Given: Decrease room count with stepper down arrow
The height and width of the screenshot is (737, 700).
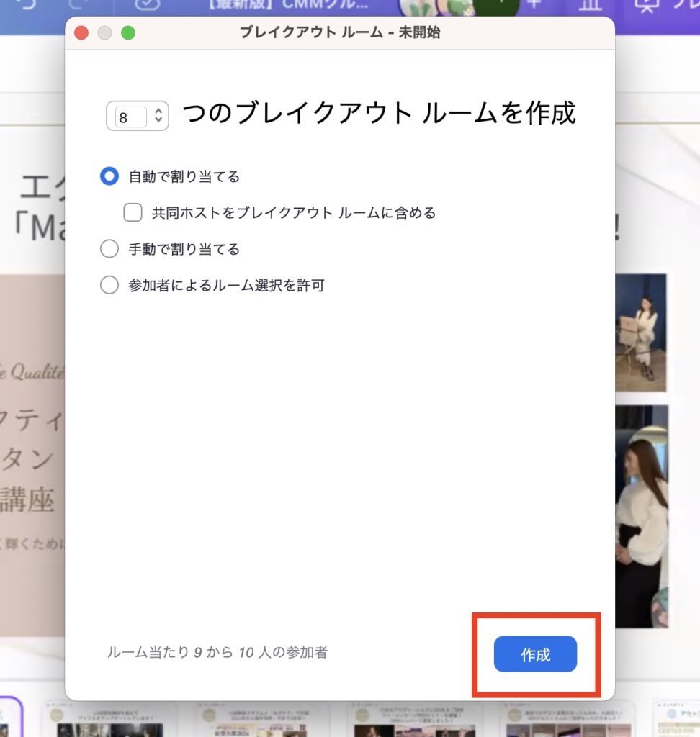Looking at the screenshot, I should pyautogui.click(x=159, y=121).
